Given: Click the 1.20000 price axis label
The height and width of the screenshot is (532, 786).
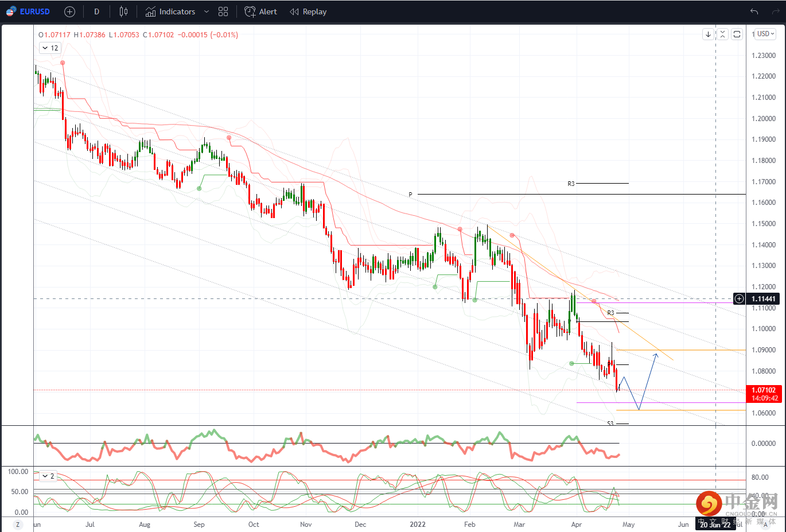Looking at the screenshot, I should tap(764, 119).
